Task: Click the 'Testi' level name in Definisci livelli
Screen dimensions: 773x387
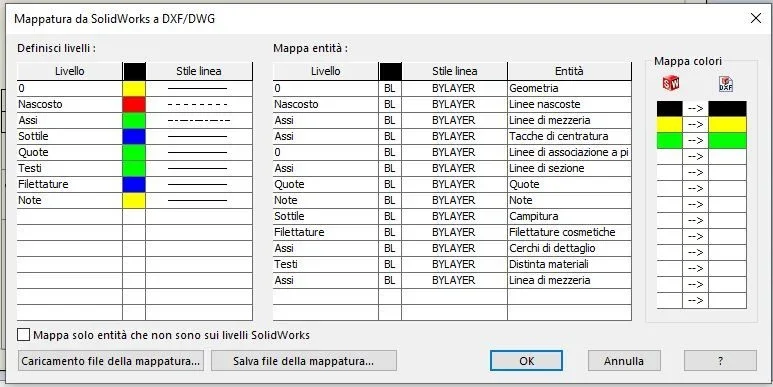Action: (30, 168)
